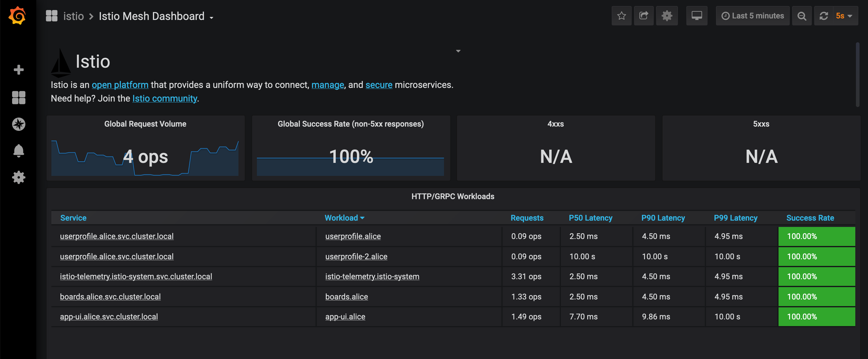Follow the open platform link

[x=120, y=85]
